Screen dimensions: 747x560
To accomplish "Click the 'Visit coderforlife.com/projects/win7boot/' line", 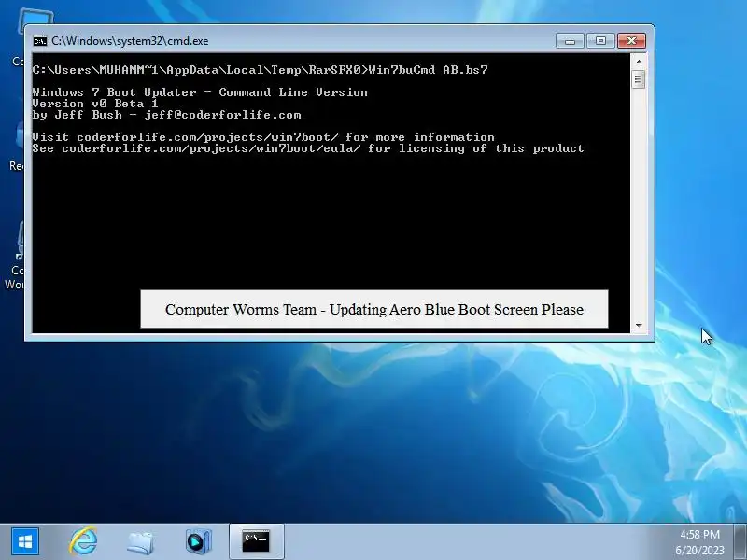I will pos(263,137).
